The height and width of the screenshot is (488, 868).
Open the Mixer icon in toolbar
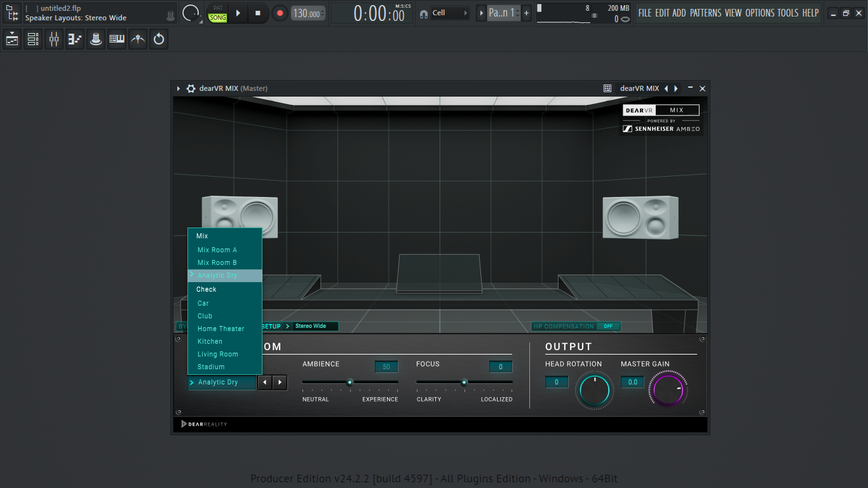[54, 39]
